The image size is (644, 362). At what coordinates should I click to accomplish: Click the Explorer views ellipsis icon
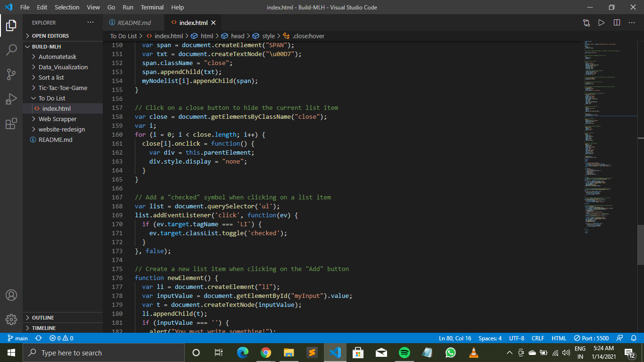(91, 23)
